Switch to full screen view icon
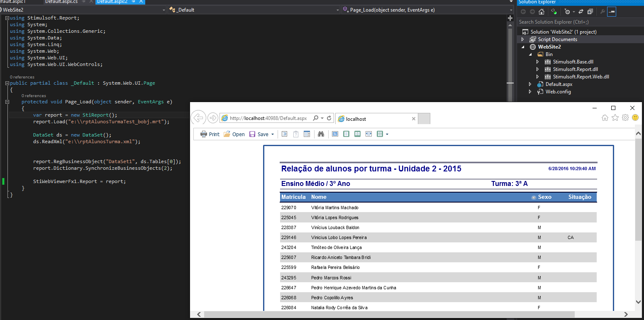The image size is (644, 320). [x=335, y=134]
